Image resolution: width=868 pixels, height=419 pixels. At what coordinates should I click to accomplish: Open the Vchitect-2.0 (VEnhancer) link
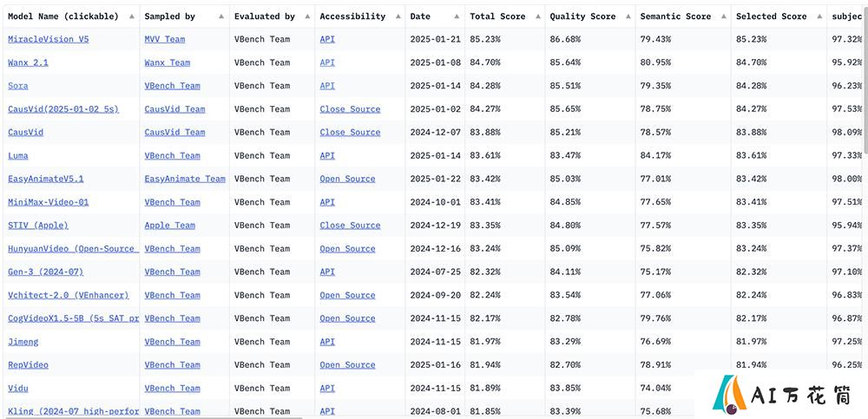tap(68, 295)
